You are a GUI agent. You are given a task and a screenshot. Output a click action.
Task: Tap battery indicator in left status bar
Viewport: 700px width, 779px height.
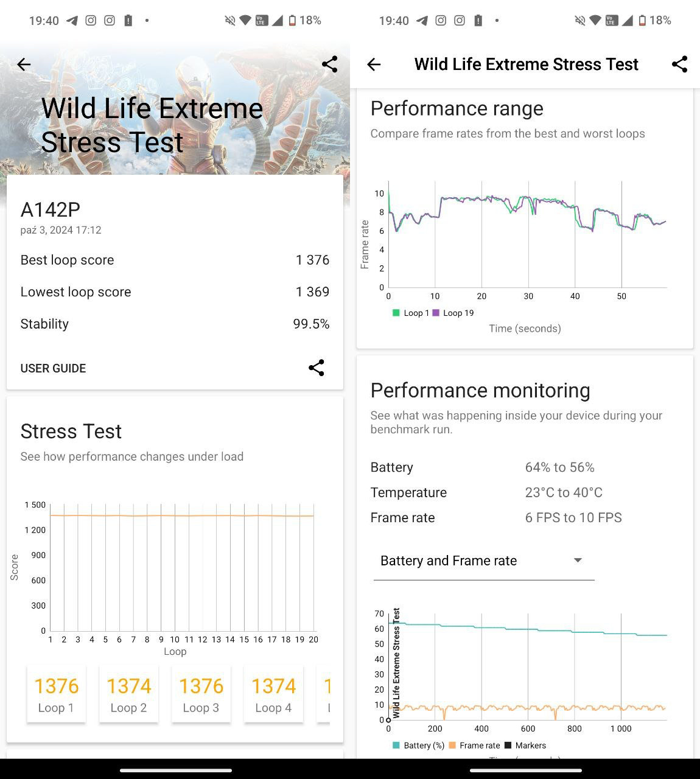point(293,21)
